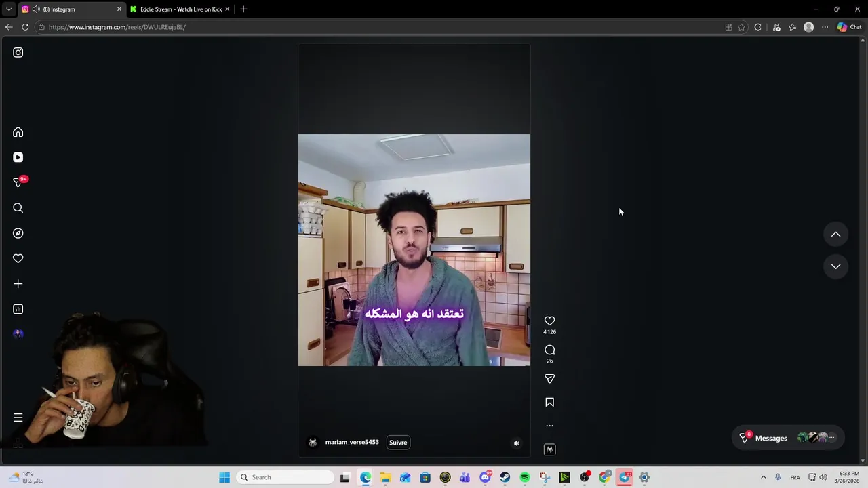The image size is (868, 488).
Task: Open a new browser tab
Action: click(x=243, y=9)
